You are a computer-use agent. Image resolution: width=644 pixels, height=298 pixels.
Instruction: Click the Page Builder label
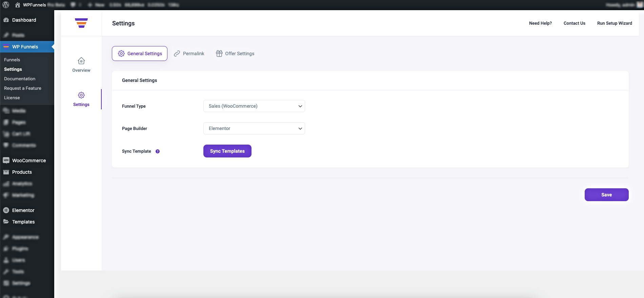135,129
